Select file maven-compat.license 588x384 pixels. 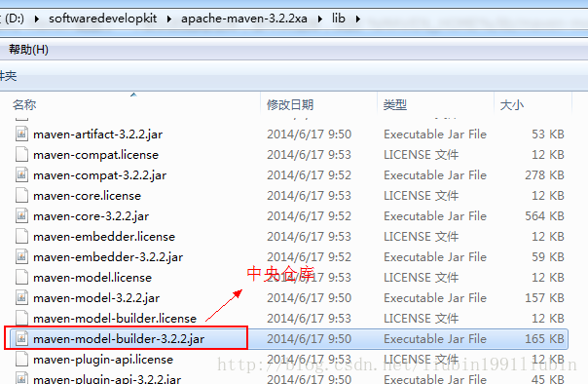point(96,155)
